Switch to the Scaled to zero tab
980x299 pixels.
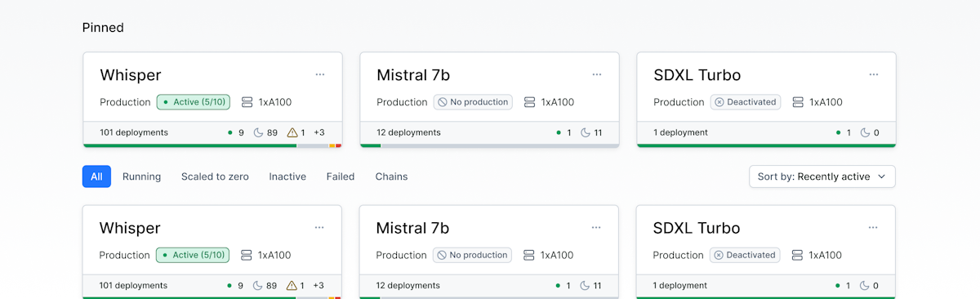(x=215, y=176)
